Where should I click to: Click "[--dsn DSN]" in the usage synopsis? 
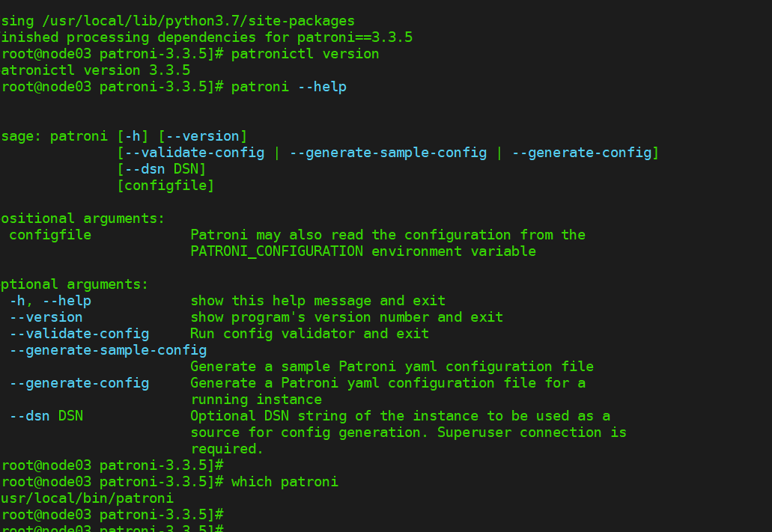click(x=161, y=169)
